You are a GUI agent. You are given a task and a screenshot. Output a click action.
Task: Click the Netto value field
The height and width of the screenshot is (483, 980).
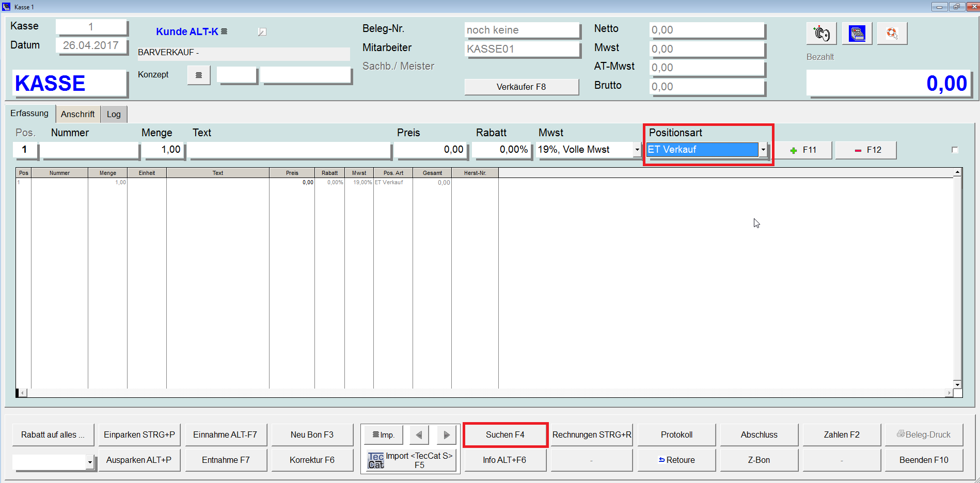707,30
